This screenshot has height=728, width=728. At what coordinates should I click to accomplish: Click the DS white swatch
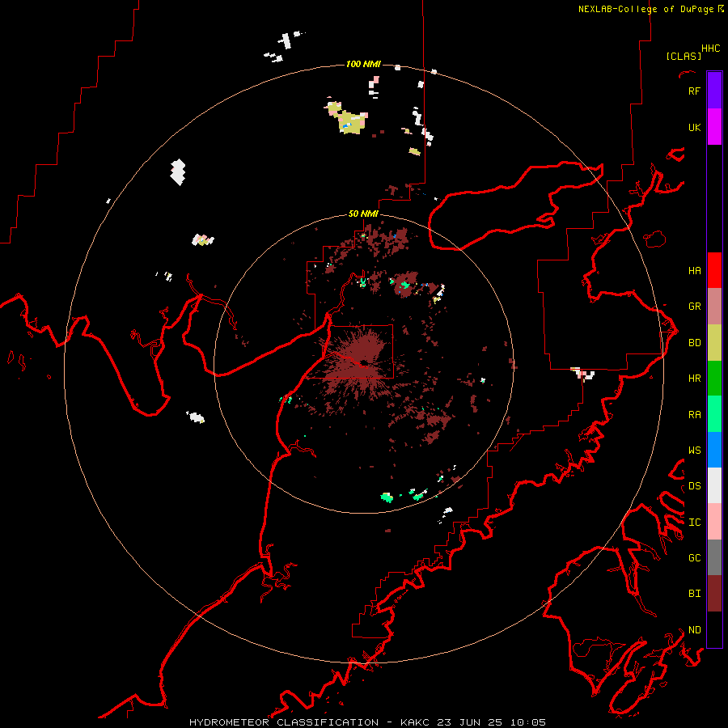click(x=714, y=485)
